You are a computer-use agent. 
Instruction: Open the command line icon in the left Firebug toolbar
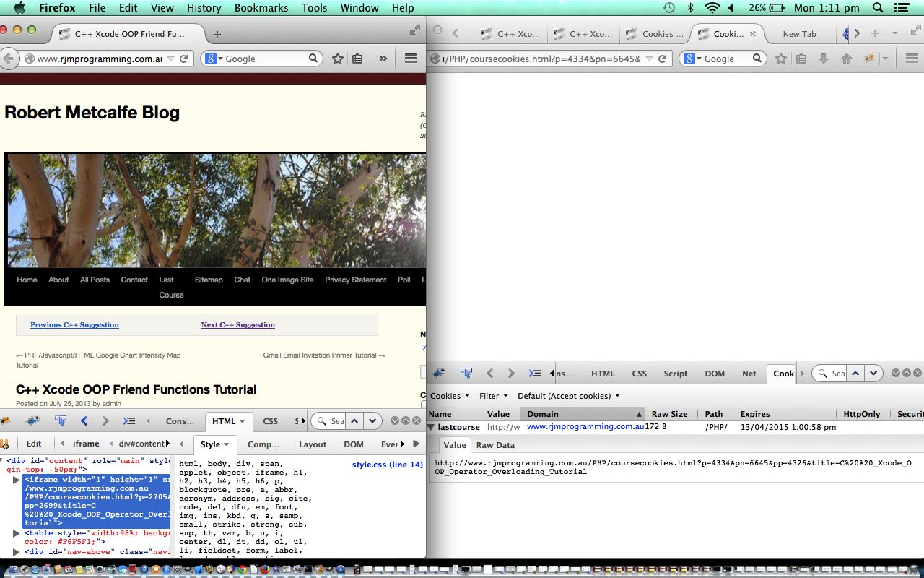tap(129, 420)
